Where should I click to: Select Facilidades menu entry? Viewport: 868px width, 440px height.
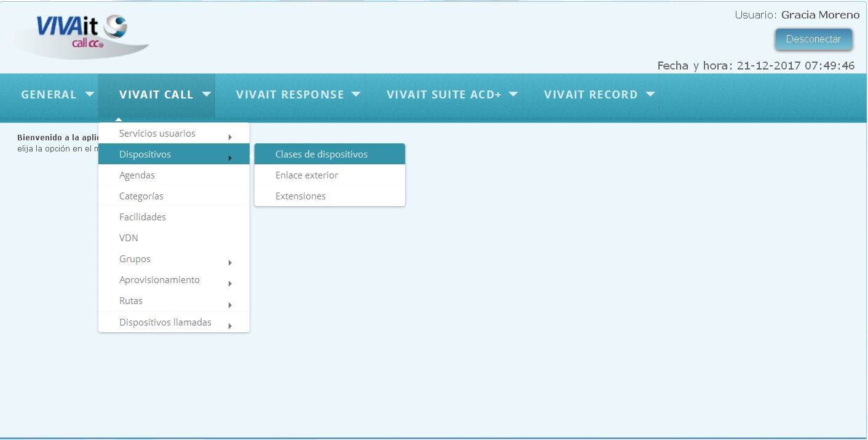pyautogui.click(x=174, y=217)
